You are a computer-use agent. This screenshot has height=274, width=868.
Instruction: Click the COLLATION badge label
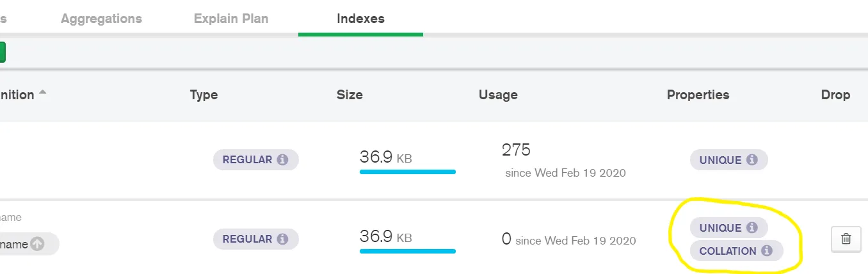[728, 251]
